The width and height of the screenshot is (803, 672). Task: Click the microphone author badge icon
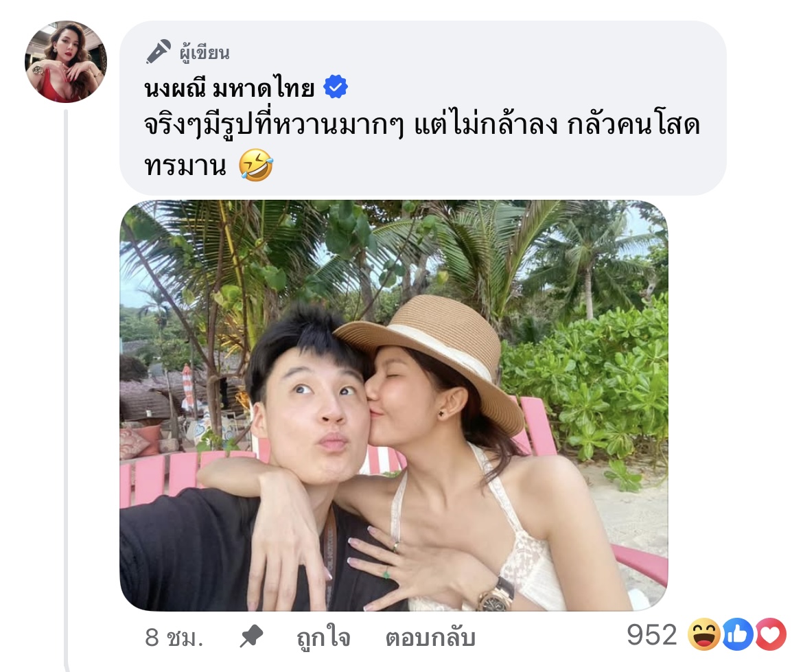pos(159,51)
